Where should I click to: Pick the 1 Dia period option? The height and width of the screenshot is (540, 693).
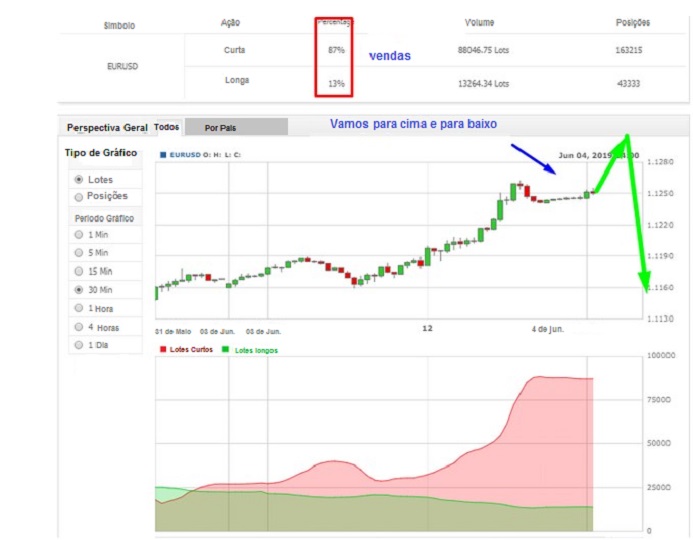point(79,345)
